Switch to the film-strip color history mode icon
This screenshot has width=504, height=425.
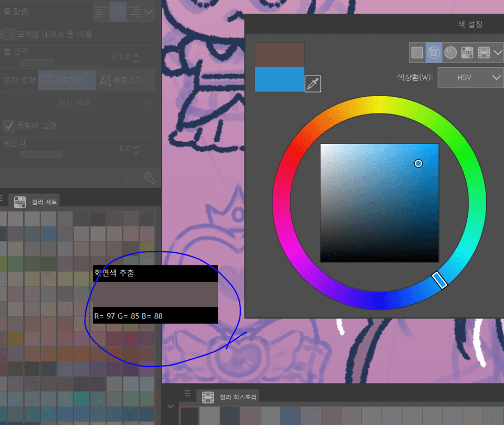484,53
